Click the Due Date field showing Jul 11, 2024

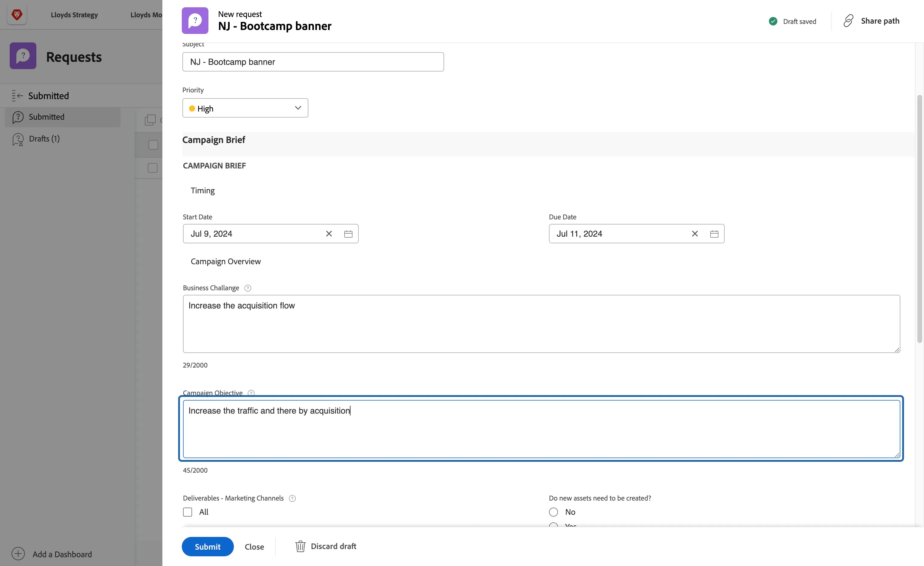click(637, 234)
